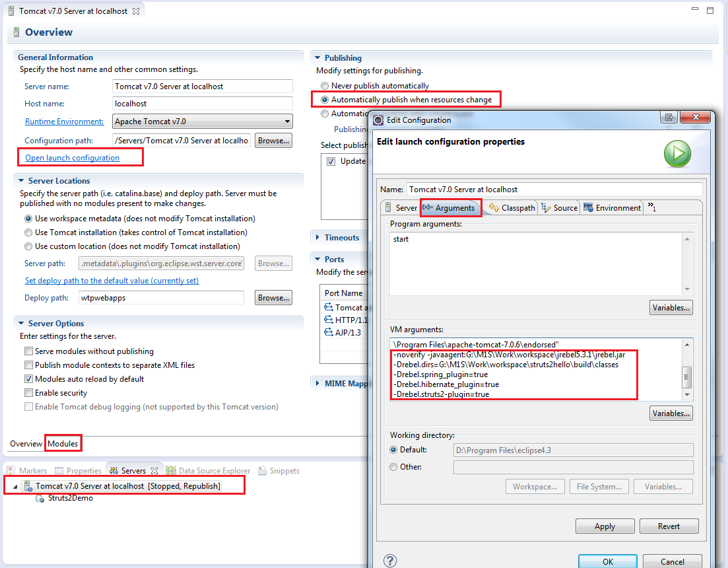Viewport: 728px width, 568px height.
Task: Click the VM arguments scroll down arrow
Action: click(x=687, y=395)
